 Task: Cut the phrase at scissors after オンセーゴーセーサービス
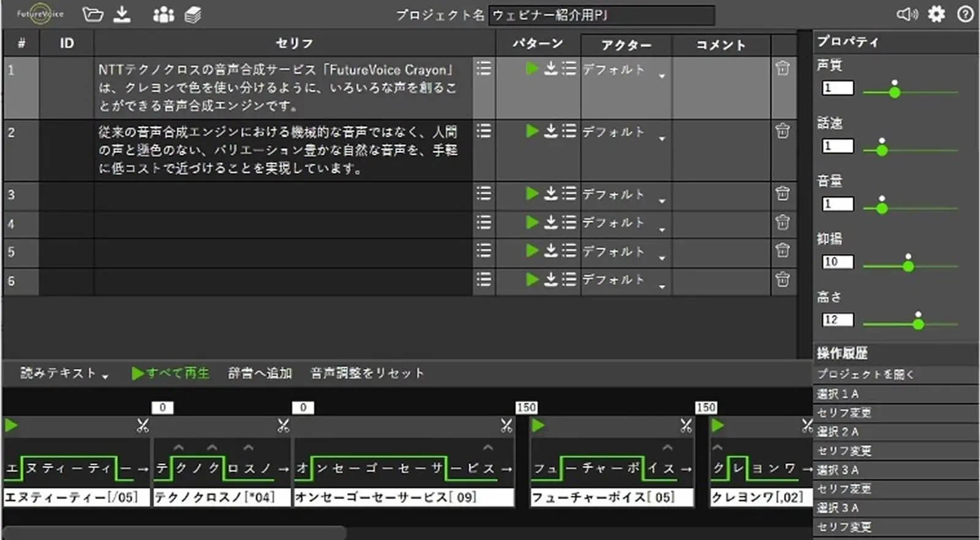507,425
